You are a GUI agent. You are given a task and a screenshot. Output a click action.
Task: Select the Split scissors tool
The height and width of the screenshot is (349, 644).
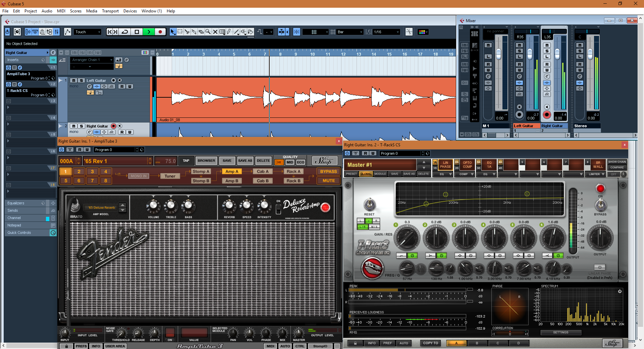point(187,32)
